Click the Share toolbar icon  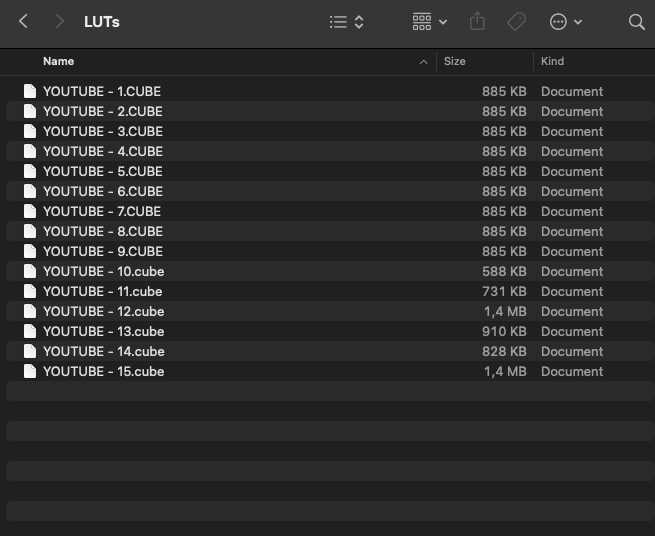tap(477, 21)
